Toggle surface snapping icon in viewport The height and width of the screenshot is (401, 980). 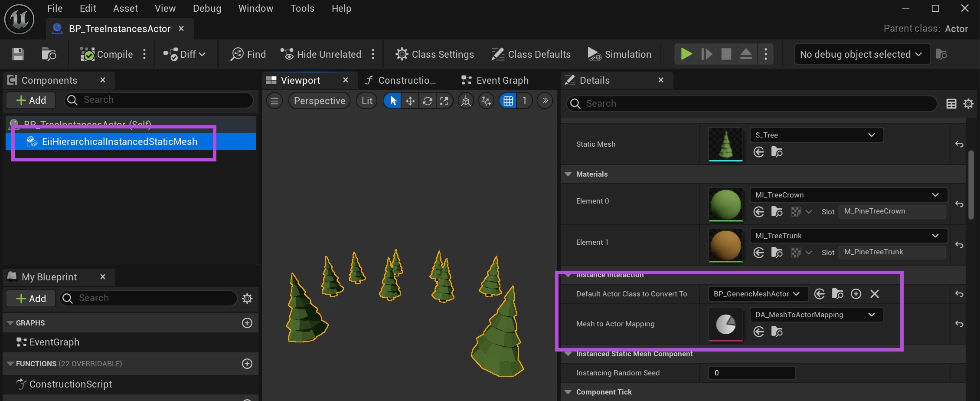pos(486,101)
